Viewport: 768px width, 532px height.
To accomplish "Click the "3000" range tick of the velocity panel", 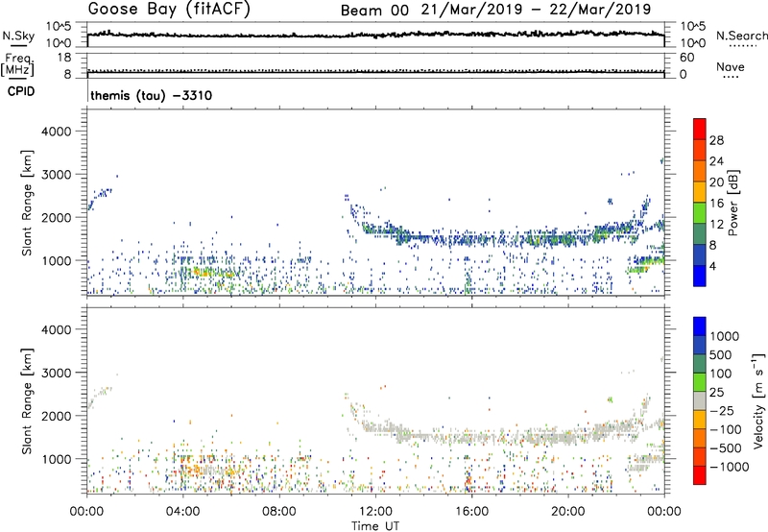I will [57, 373].
